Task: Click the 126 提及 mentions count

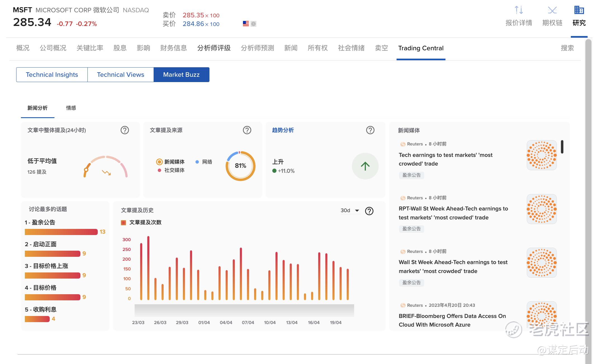Action: point(37,172)
